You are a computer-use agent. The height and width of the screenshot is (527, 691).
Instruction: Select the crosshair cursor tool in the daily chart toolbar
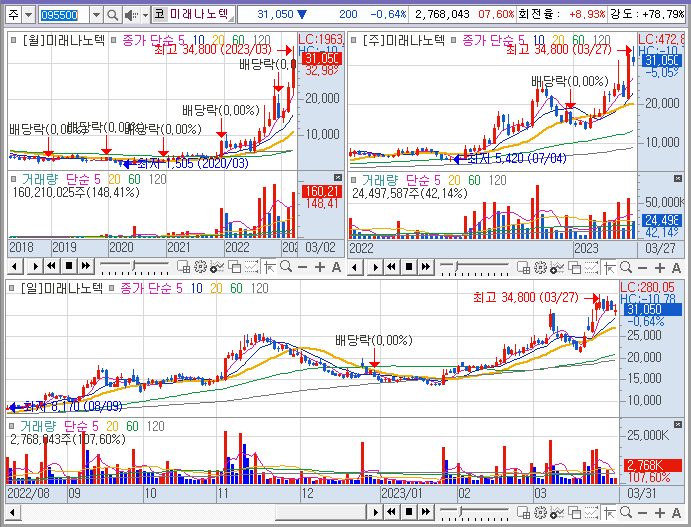(609, 512)
